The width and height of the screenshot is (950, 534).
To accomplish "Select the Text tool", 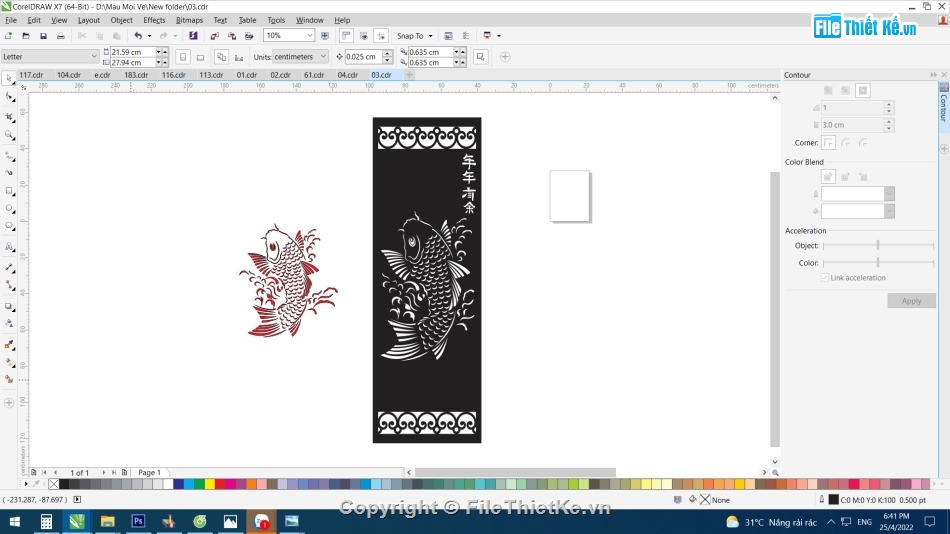I will [x=9, y=247].
